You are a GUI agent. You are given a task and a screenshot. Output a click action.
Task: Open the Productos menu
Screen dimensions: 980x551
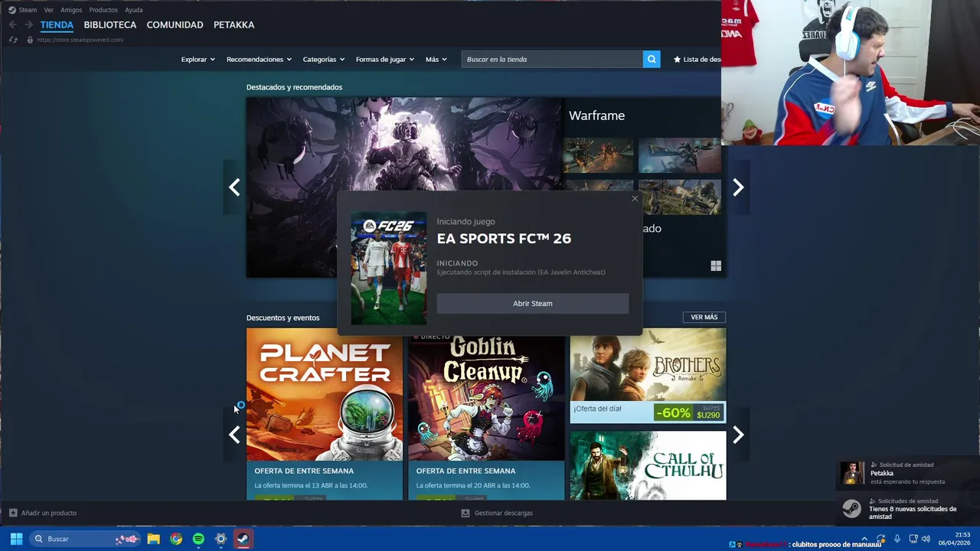pos(103,10)
